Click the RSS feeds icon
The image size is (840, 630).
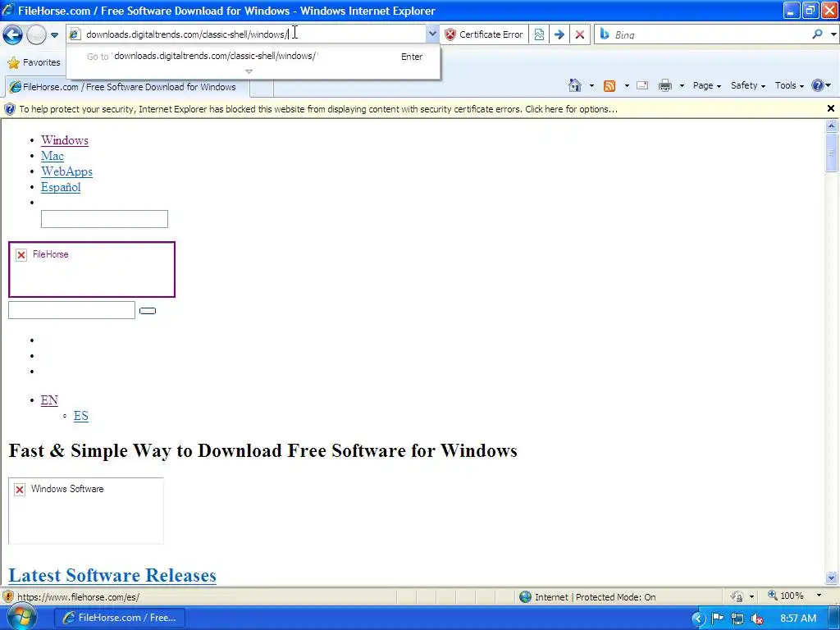coord(609,85)
